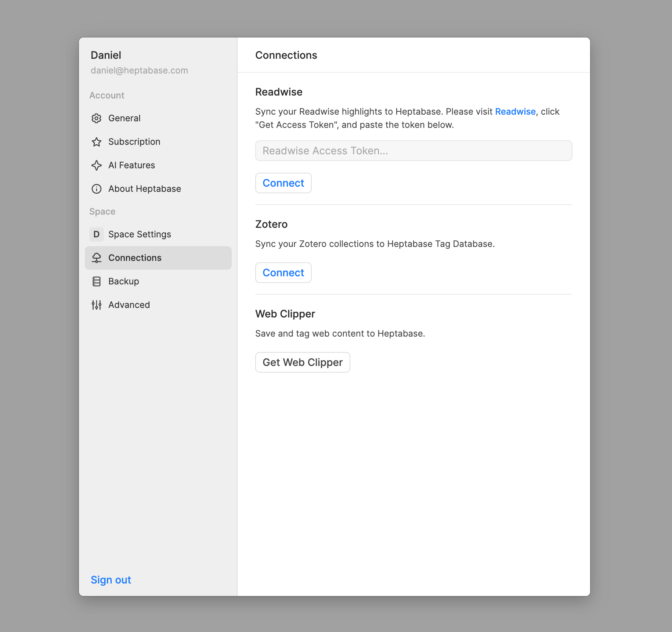Click the Zotero section heading

271,224
